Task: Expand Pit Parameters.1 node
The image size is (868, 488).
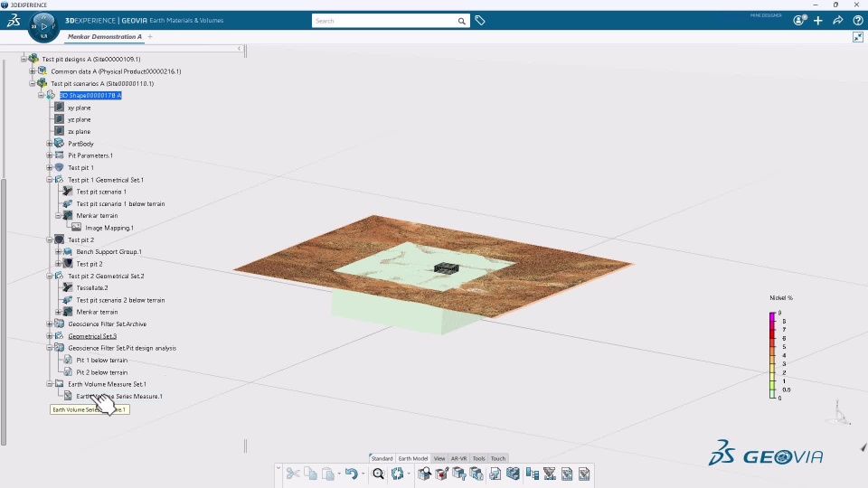Action: pos(49,155)
